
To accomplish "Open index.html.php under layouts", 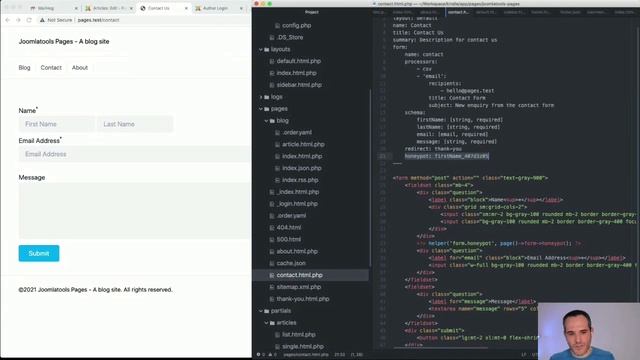I will pos(296,73).
